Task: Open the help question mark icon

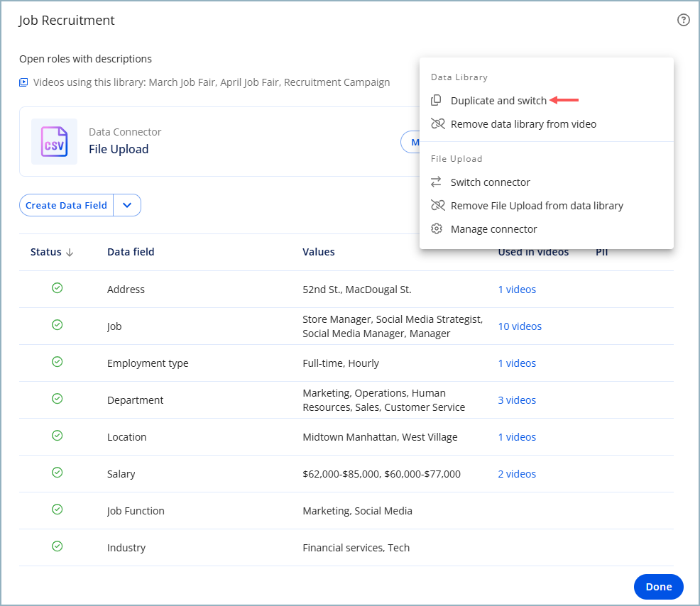Action: [x=683, y=20]
